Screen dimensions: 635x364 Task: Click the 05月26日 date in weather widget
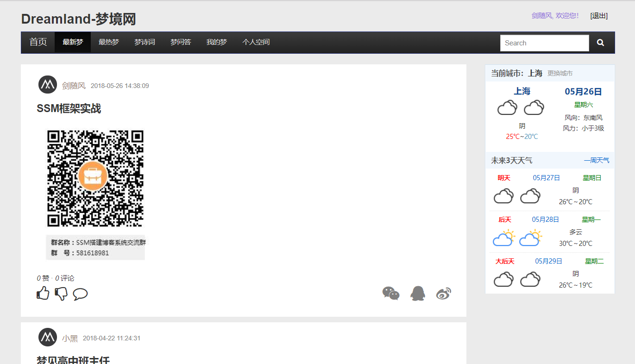[x=583, y=91]
